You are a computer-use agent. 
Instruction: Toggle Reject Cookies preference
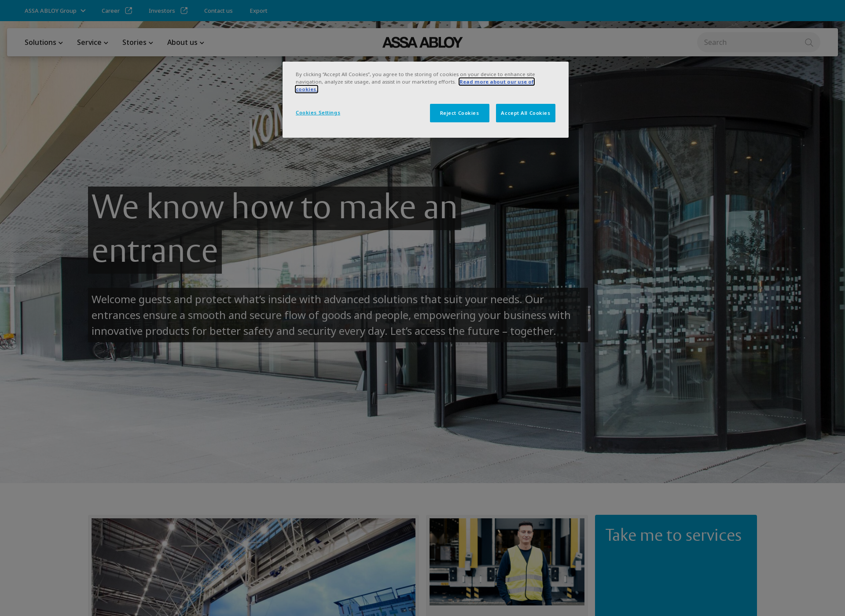459,113
